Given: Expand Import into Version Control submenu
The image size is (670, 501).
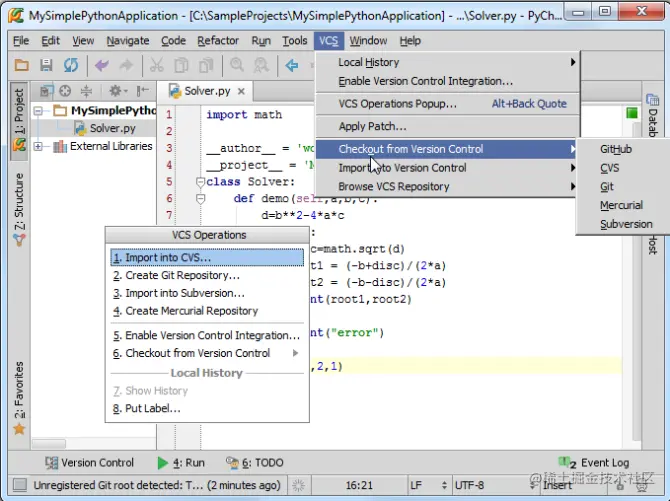Looking at the screenshot, I should [447, 168].
